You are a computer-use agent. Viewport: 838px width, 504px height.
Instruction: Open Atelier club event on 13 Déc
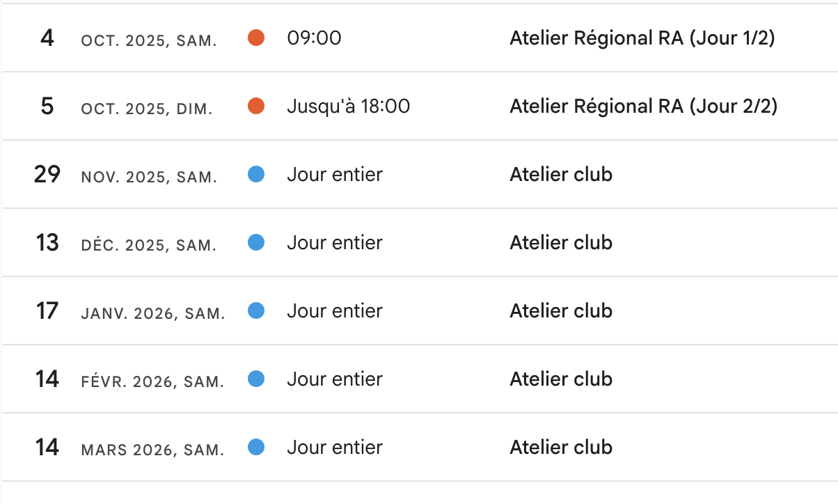click(561, 243)
